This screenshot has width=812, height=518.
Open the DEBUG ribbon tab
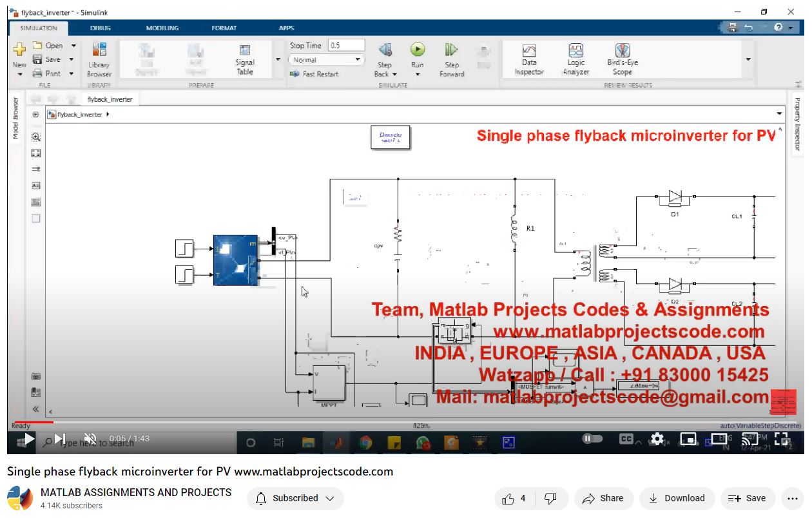tap(100, 28)
